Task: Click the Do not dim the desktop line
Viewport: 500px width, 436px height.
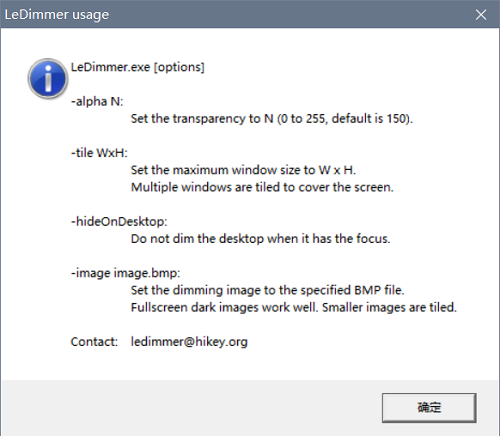Action: (x=260, y=239)
